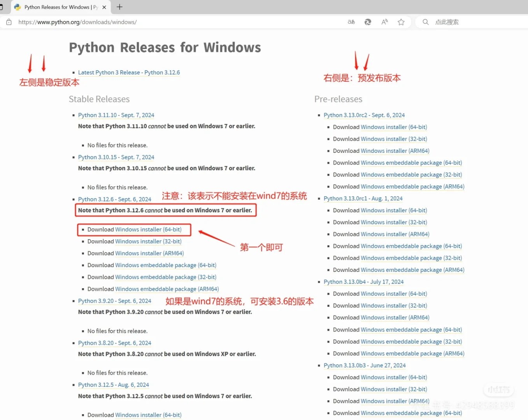Download Windows installer (64-bit) for Python 3.12.6
The image size is (528, 420).
148,229
